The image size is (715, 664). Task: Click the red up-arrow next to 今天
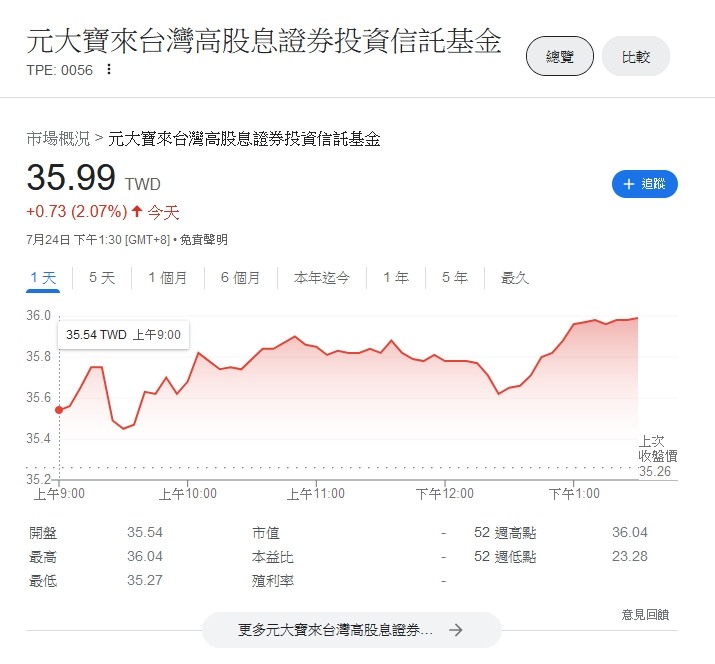(x=137, y=211)
